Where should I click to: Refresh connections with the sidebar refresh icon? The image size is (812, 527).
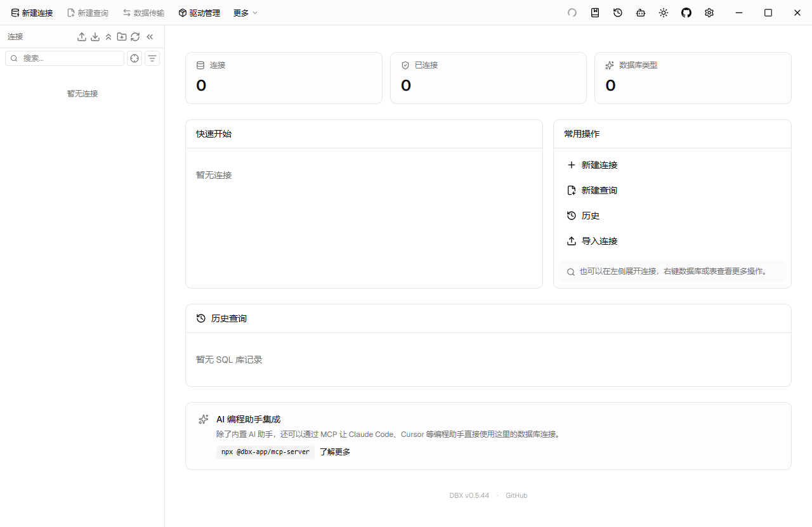point(135,37)
